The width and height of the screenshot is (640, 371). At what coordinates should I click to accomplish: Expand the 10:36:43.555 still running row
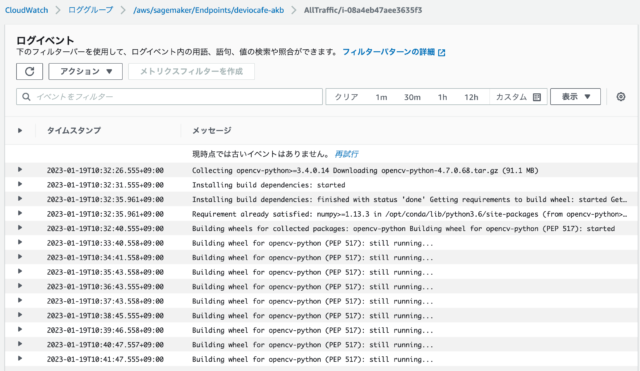point(20,286)
